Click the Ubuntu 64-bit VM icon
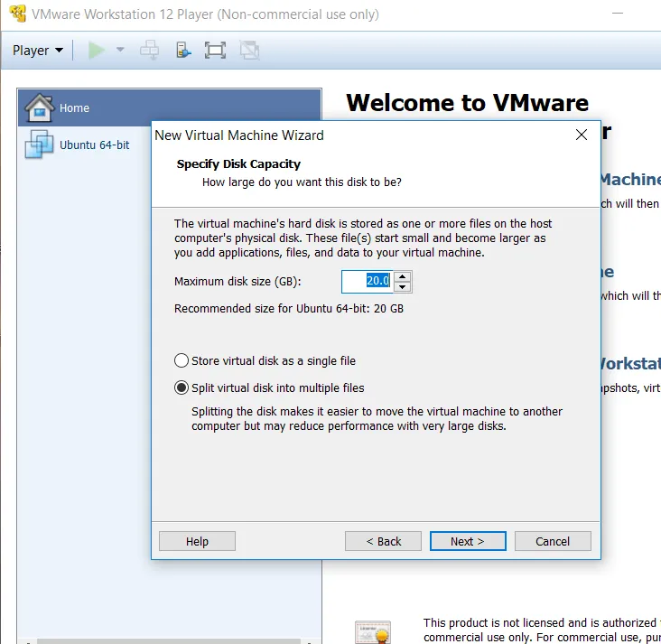Viewport: 661px width, 644px height. tap(39, 145)
